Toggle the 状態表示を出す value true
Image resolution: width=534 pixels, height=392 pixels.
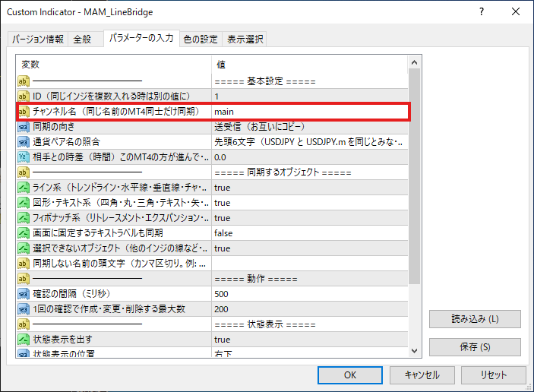pyautogui.click(x=309, y=340)
